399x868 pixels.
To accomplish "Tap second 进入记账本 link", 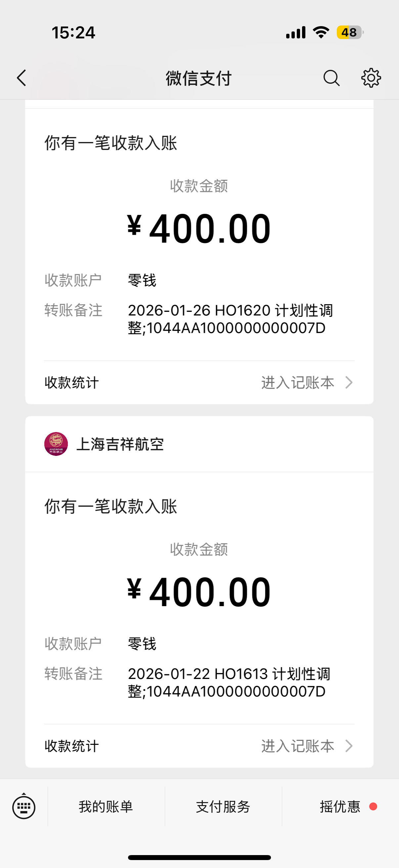I will (x=298, y=746).
